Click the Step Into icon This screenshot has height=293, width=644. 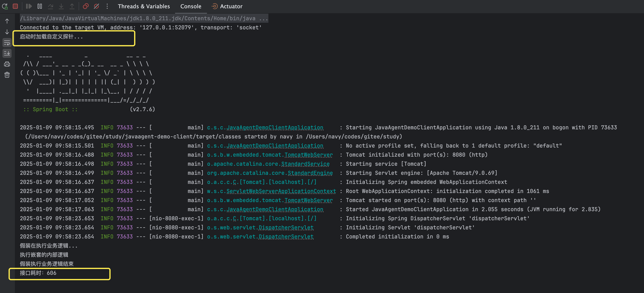pyautogui.click(x=61, y=6)
